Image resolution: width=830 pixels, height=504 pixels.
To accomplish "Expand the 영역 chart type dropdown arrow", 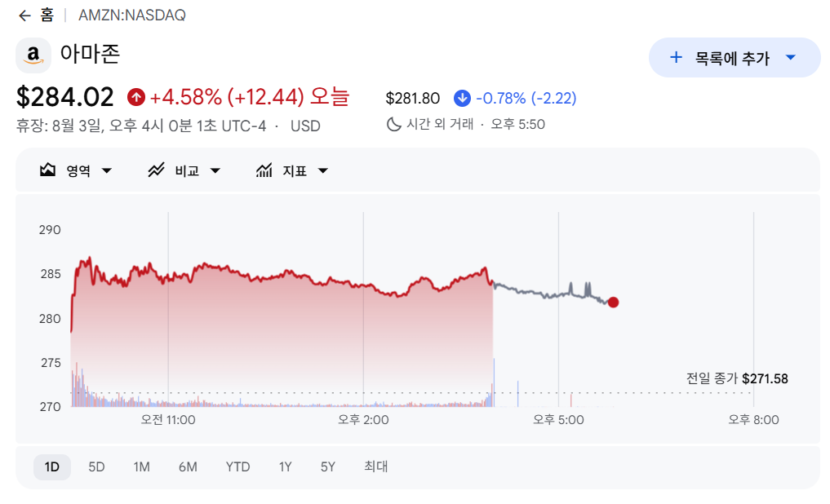I will click(x=106, y=170).
